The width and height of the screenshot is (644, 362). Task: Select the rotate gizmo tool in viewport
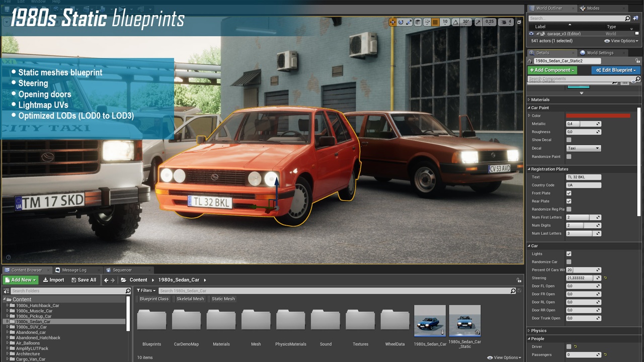point(400,22)
